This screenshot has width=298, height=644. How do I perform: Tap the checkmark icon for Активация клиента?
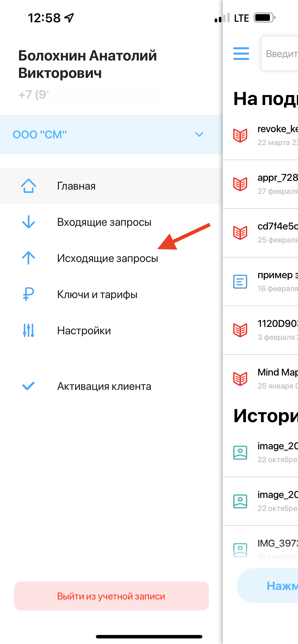(29, 386)
